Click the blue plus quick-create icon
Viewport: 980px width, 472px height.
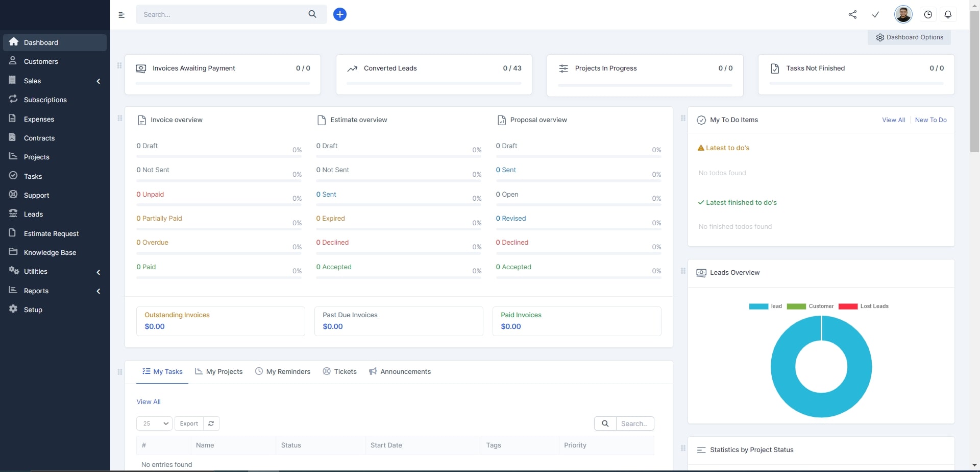pyautogui.click(x=340, y=14)
